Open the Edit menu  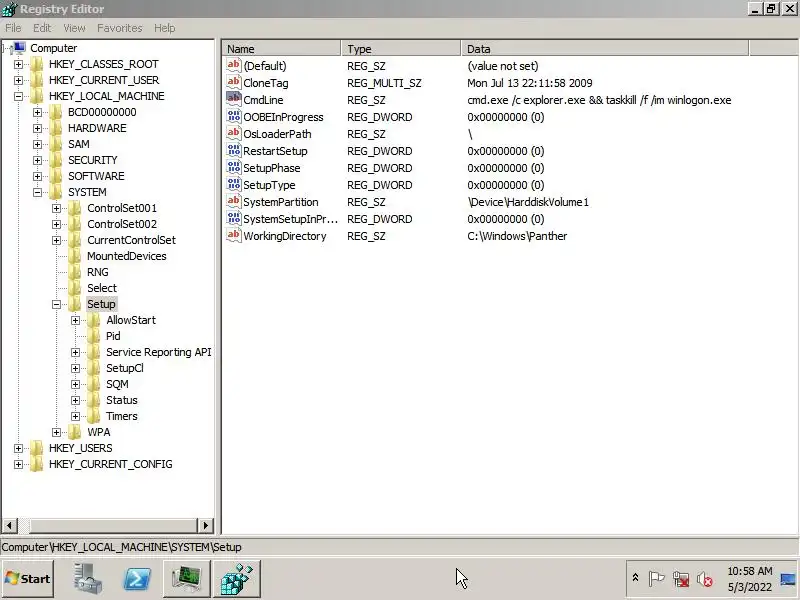pos(42,28)
